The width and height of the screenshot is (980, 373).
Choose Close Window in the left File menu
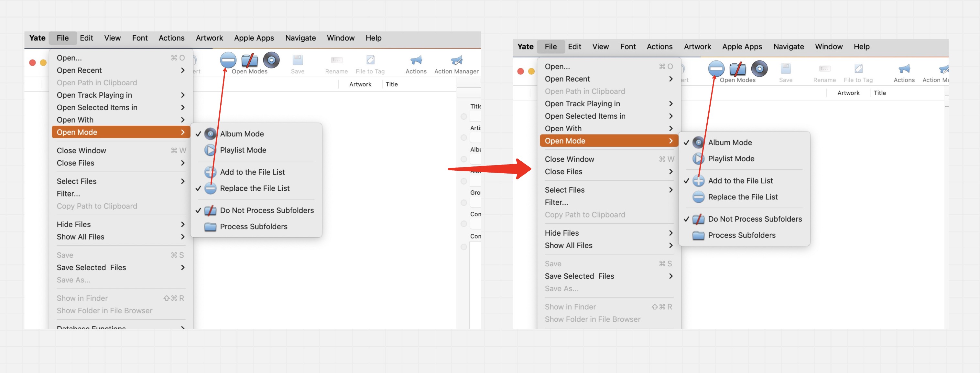point(82,151)
